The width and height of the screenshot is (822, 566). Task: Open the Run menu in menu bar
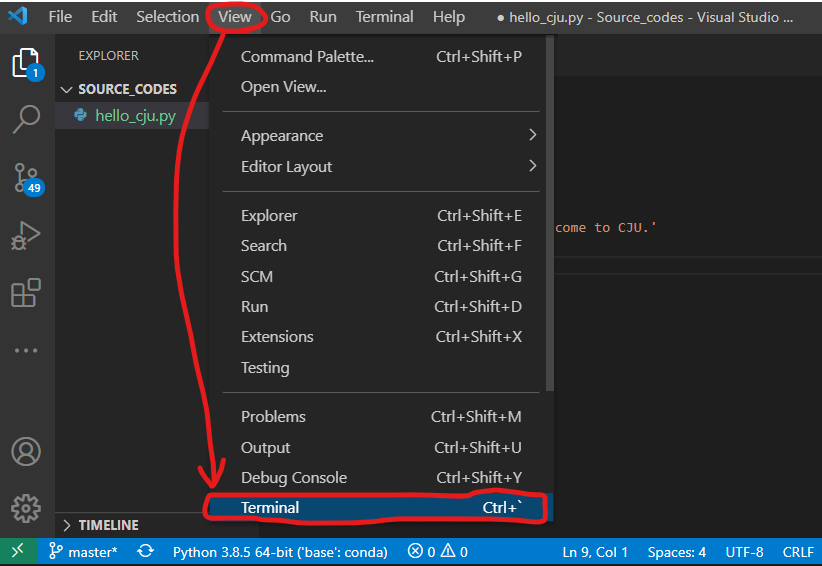click(323, 17)
